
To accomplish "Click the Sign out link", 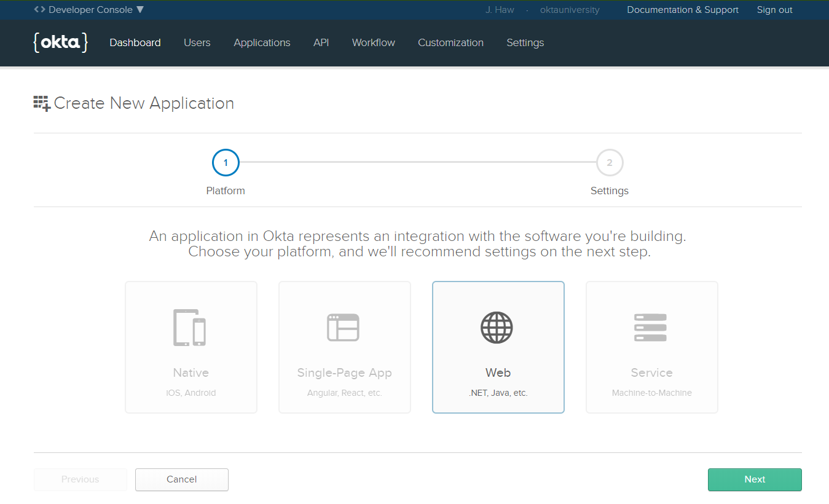I will [x=774, y=10].
